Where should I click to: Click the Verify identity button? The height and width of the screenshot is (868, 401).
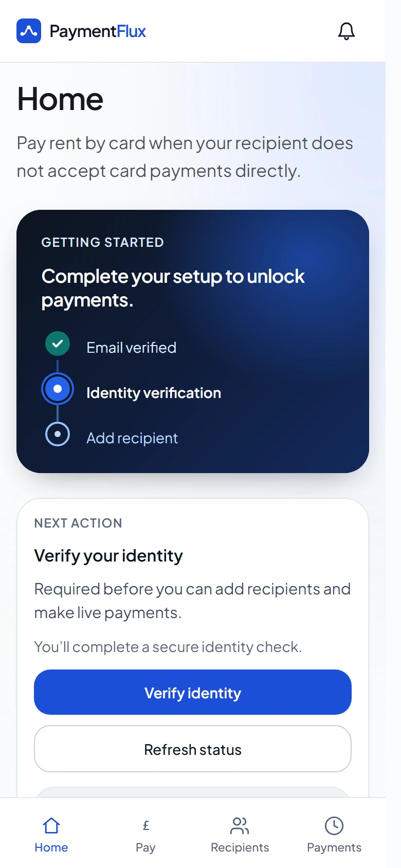tap(193, 692)
